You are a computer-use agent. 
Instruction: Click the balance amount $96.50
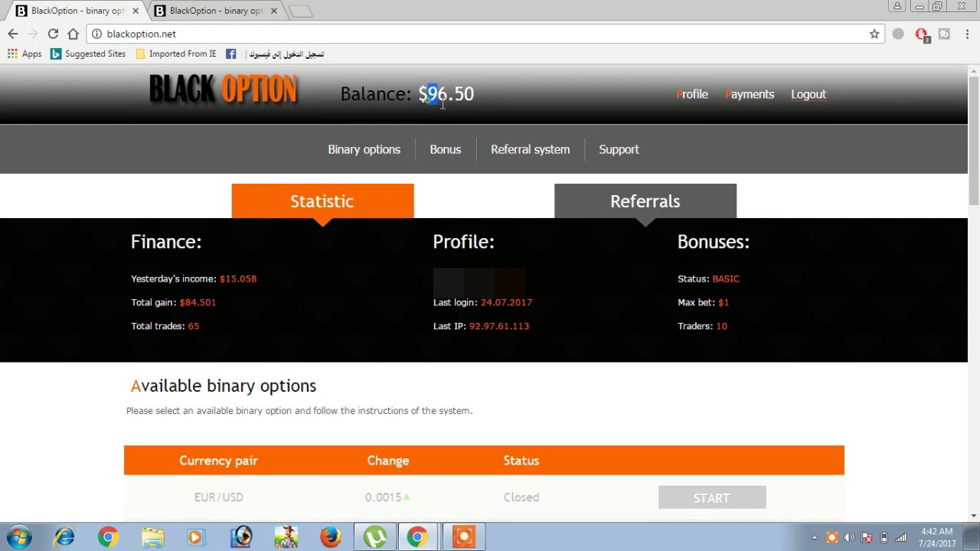pos(446,93)
